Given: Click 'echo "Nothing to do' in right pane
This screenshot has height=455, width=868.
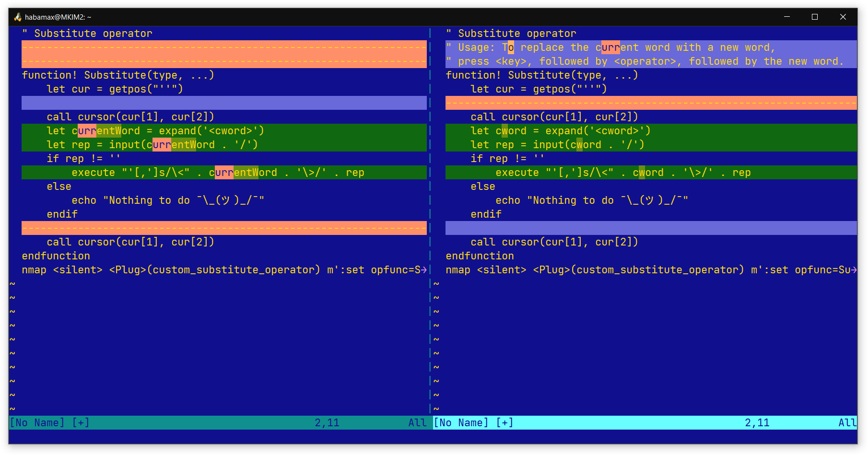Looking at the screenshot, I should pos(592,200).
